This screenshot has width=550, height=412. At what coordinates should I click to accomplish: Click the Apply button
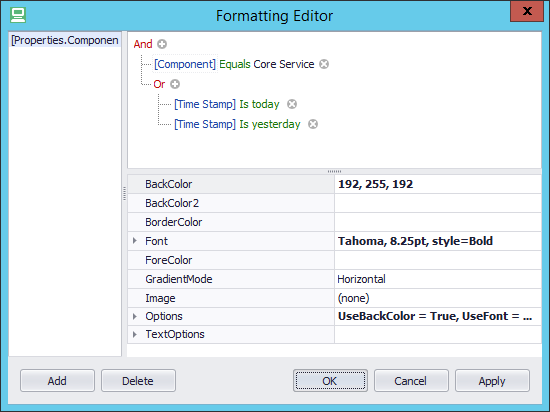click(x=492, y=380)
